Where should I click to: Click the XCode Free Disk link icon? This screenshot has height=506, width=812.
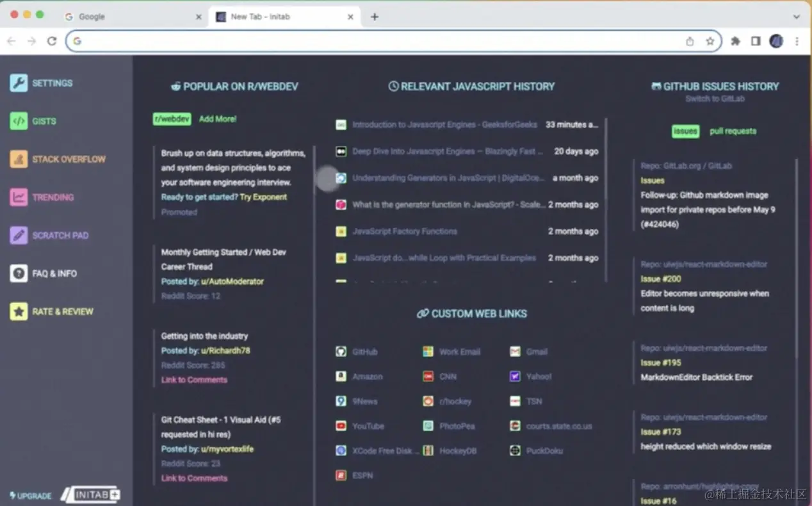(x=341, y=451)
